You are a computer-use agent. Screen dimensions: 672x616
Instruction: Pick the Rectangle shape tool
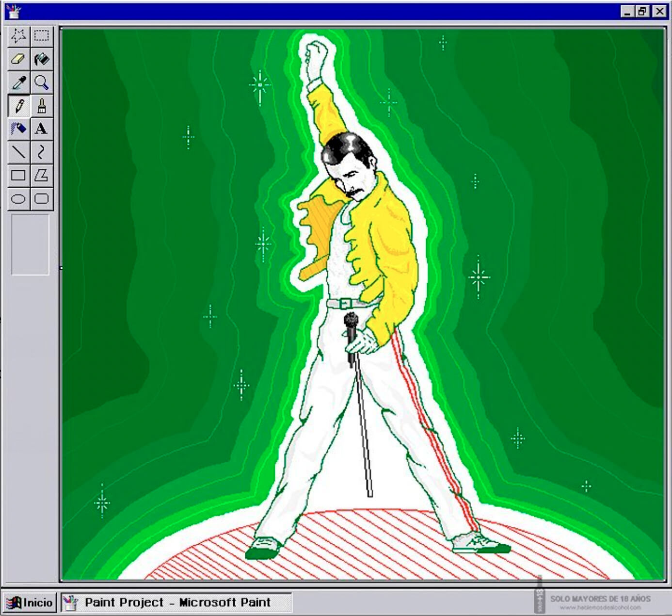point(19,176)
